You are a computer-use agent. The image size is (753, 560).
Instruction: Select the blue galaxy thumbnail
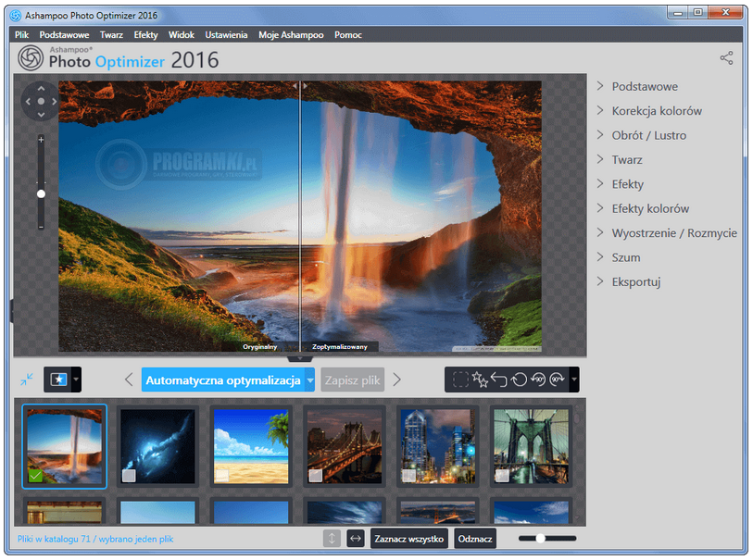(x=157, y=446)
